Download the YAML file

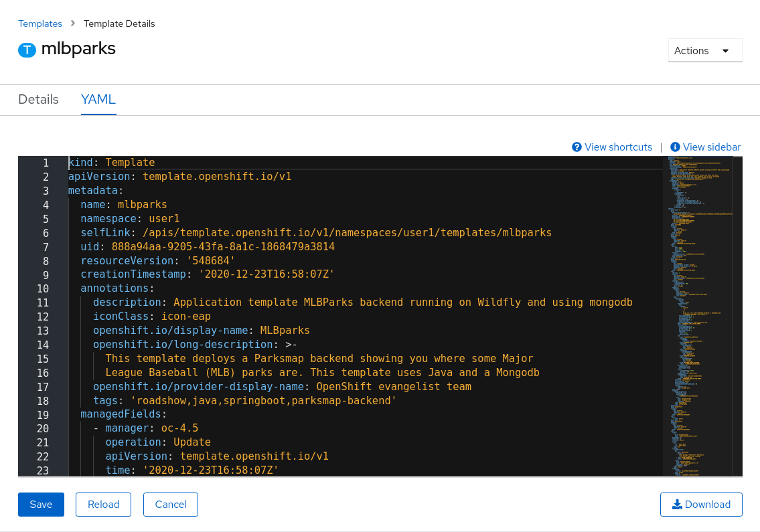click(701, 504)
